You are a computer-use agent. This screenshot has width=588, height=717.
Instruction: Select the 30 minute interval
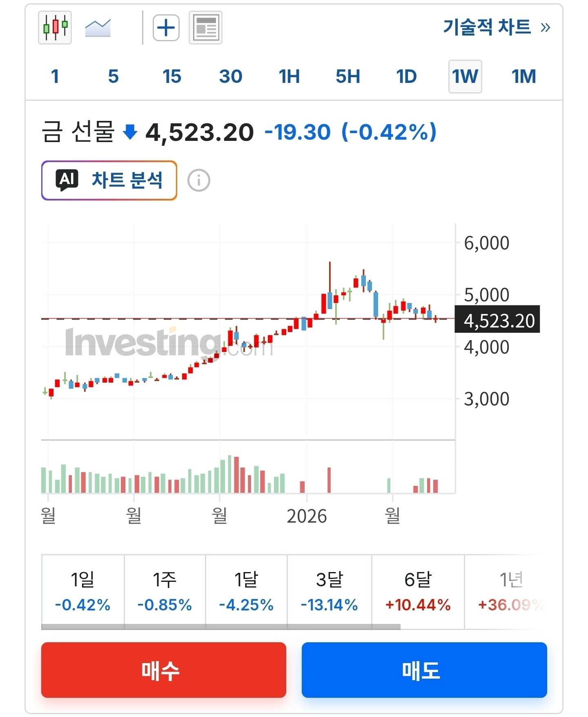click(231, 76)
